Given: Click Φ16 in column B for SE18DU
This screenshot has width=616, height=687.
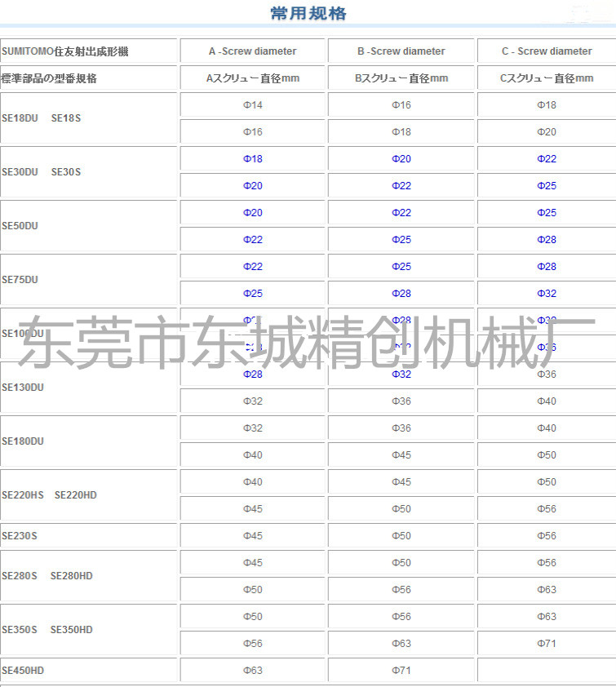Looking at the screenshot, I should [401, 105].
